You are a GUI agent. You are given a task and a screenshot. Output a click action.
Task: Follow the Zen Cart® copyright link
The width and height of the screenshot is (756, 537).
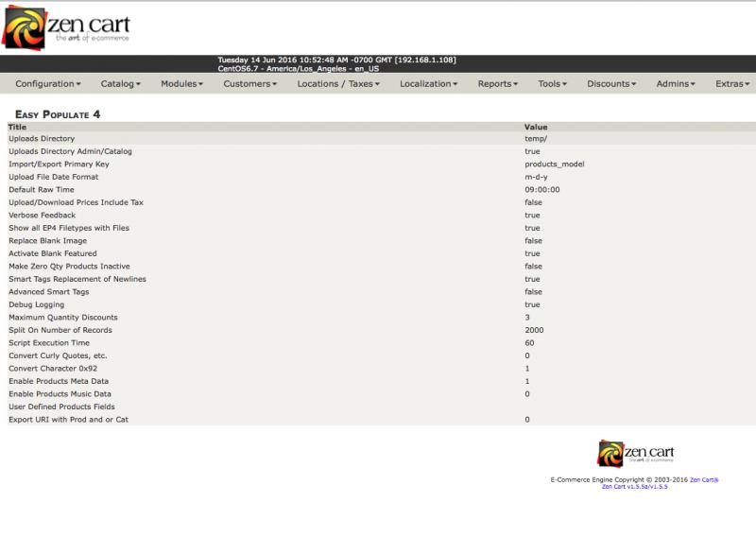[x=704, y=480]
